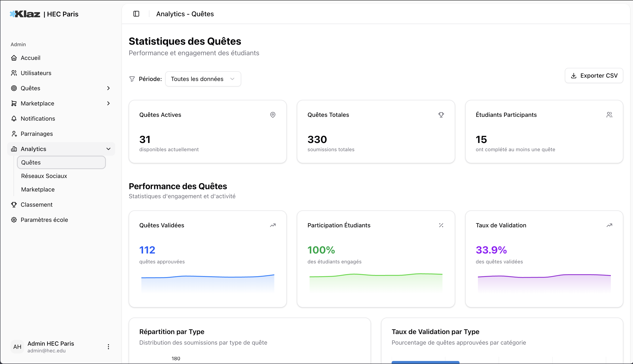
Task: Click the Étudiants Participants people icon
Action: tap(610, 115)
